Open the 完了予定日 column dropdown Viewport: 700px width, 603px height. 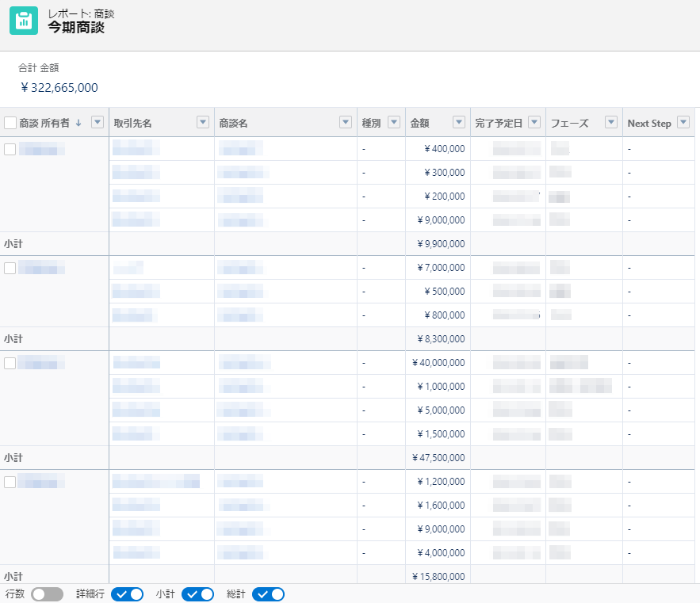click(533, 122)
